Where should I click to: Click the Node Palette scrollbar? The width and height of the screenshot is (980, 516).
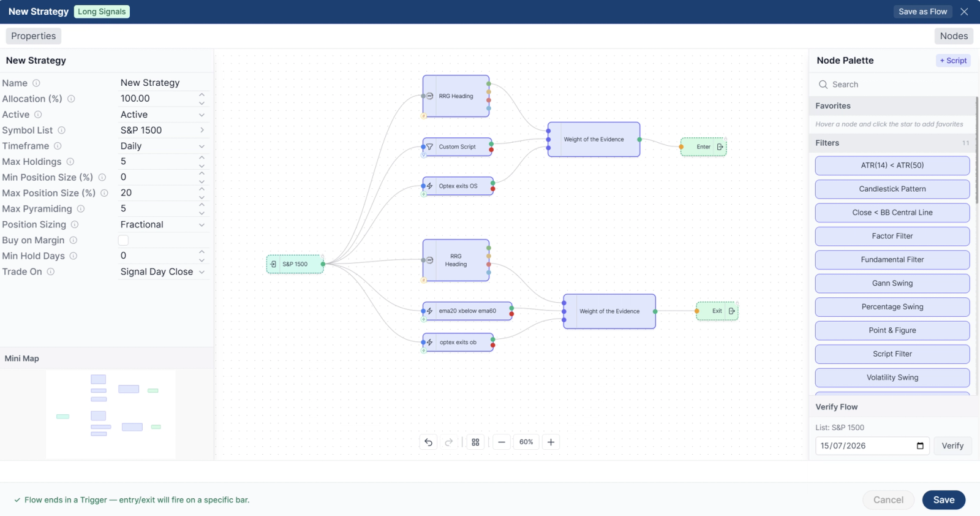(977, 150)
